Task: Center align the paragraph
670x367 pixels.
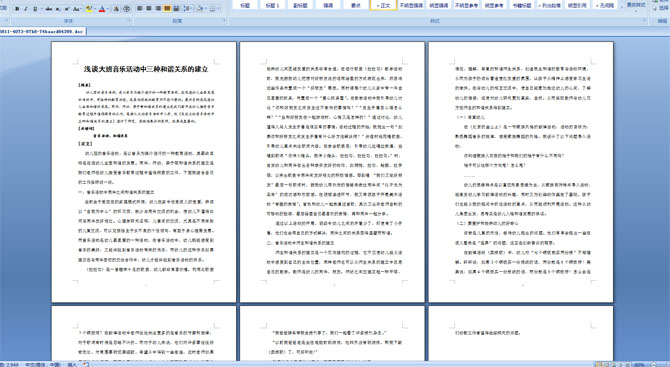Action: [149, 9]
